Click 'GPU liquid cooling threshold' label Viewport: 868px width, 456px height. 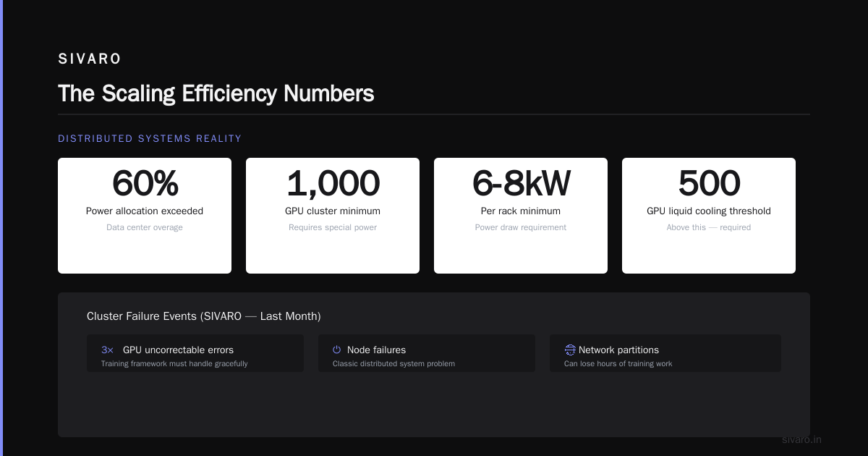click(709, 211)
